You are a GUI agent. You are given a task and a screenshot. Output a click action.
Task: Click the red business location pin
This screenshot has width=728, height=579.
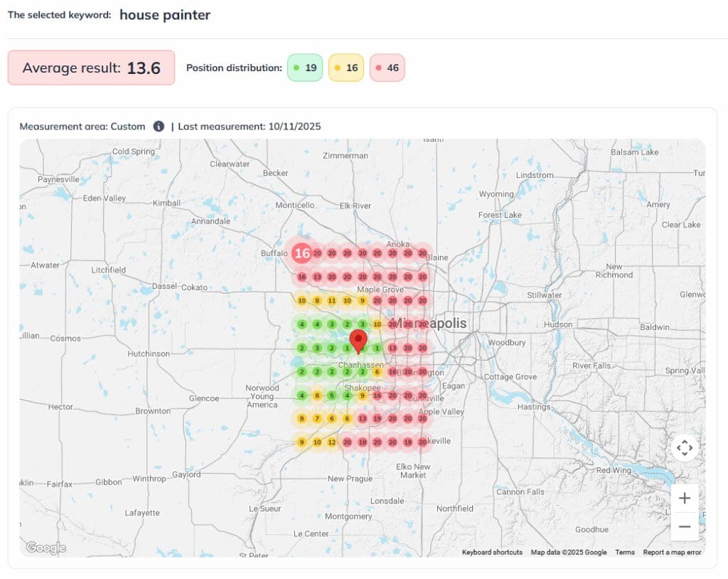point(359,340)
